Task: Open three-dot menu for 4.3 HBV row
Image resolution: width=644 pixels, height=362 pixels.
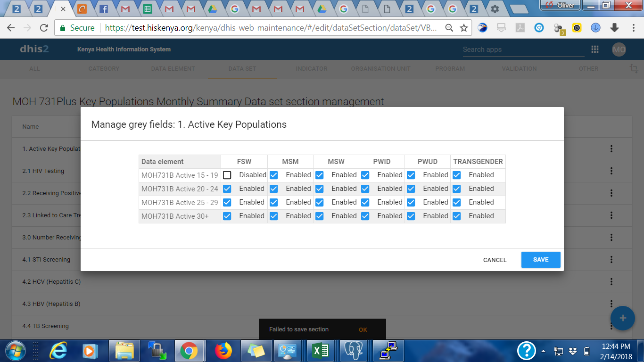Action: pos(611,304)
